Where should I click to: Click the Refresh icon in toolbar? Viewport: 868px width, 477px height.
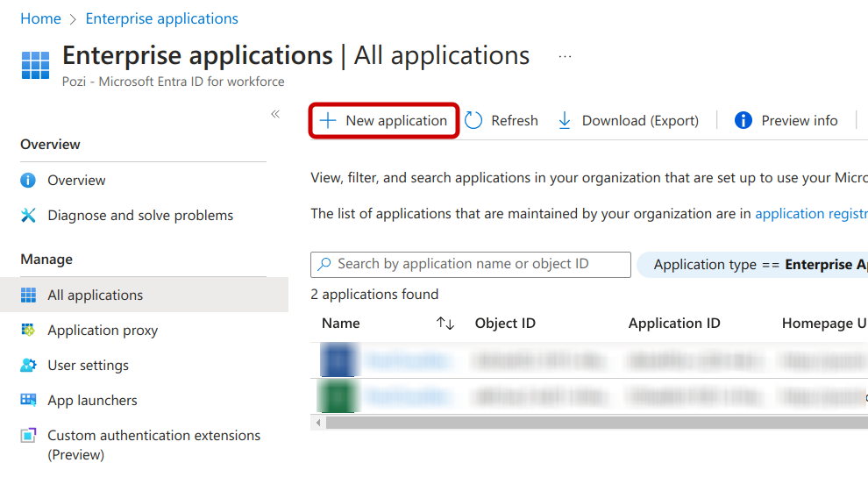click(x=474, y=120)
